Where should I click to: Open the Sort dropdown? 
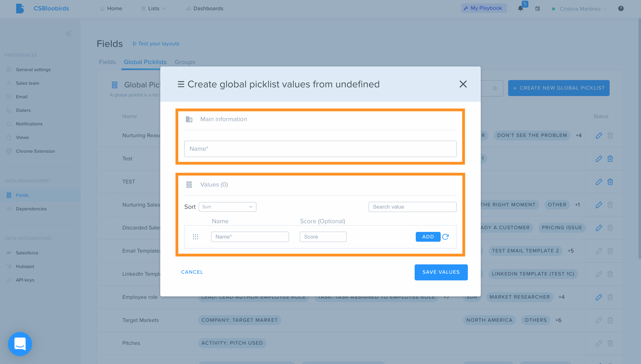pos(227,207)
